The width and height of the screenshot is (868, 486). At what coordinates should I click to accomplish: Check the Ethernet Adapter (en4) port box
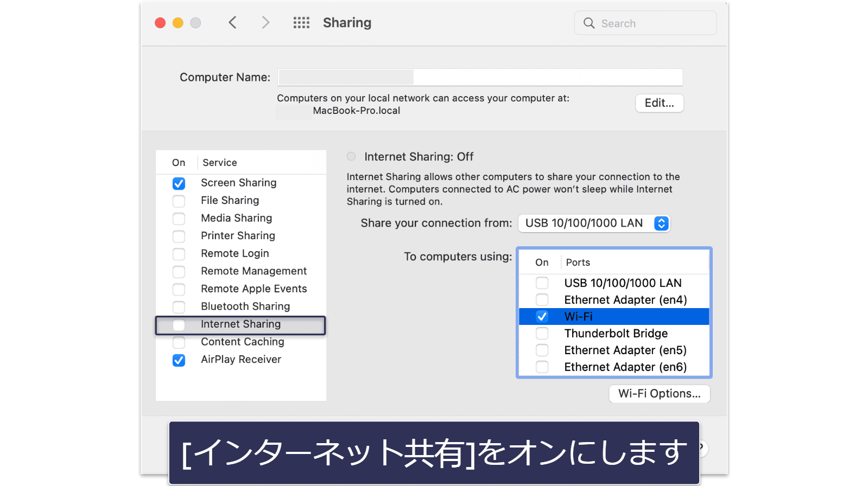point(542,300)
